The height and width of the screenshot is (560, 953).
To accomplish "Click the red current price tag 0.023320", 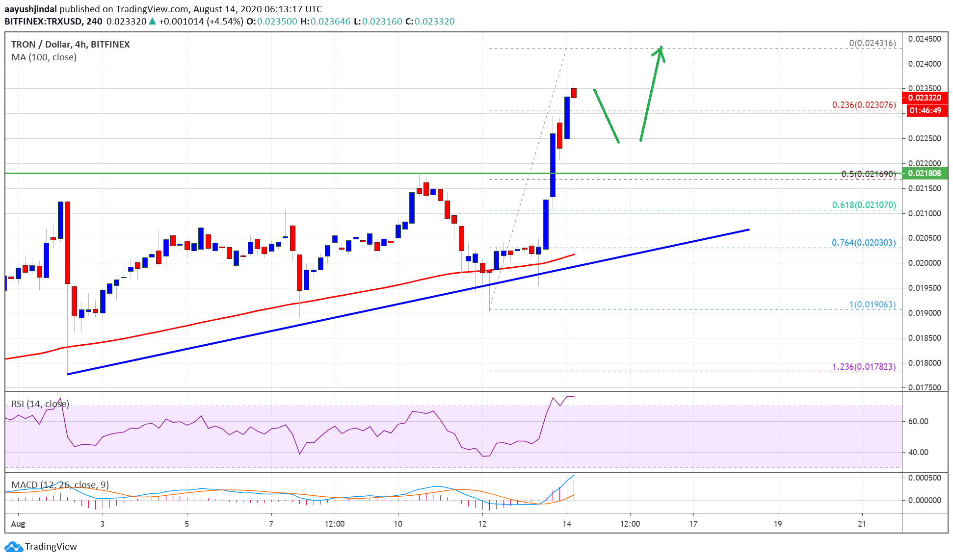I will [x=925, y=98].
